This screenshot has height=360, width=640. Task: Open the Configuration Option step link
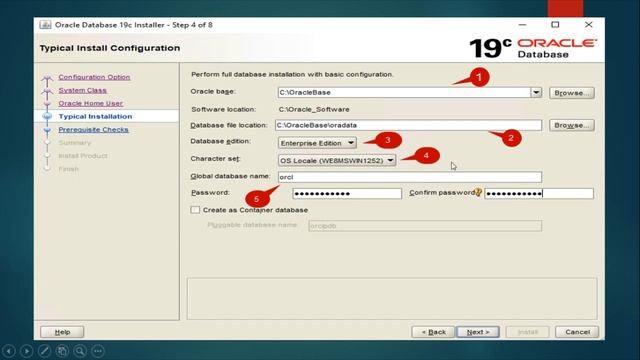click(x=94, y=77)
